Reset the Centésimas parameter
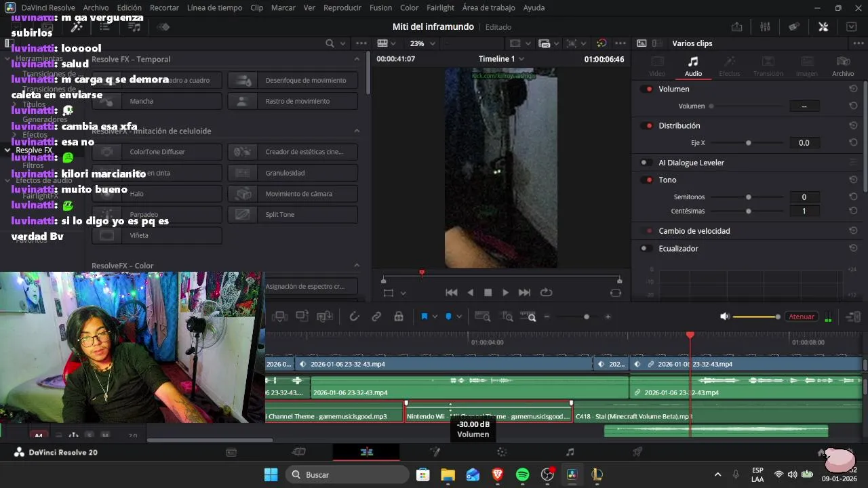The image size is (868, 488). click(x=853, y=211)
